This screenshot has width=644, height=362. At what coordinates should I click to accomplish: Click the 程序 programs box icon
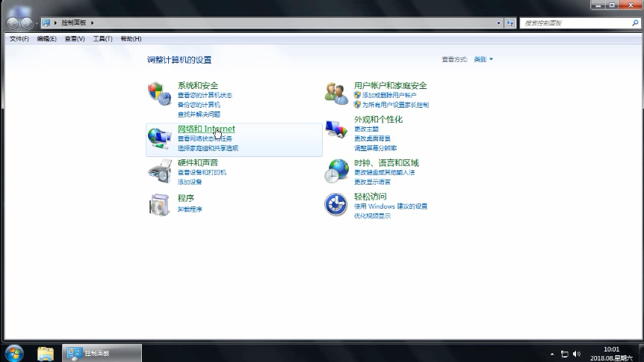coord(159,204)
